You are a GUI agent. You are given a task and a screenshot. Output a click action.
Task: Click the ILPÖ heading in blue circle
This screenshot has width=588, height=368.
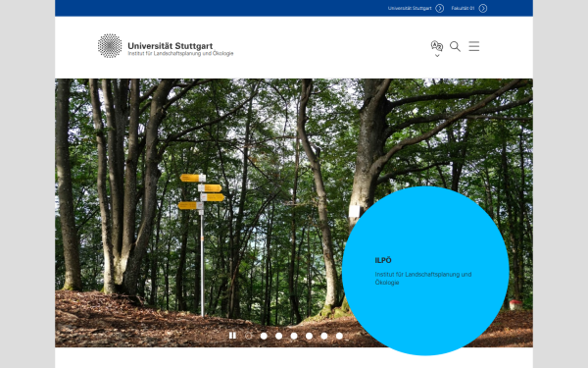(383, 260)
